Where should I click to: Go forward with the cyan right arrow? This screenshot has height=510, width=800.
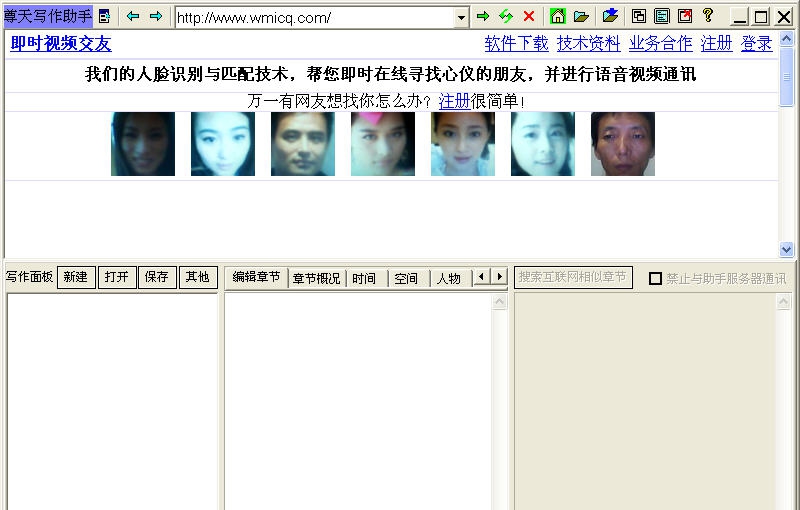pyautogui.click(x=156, y=16)
